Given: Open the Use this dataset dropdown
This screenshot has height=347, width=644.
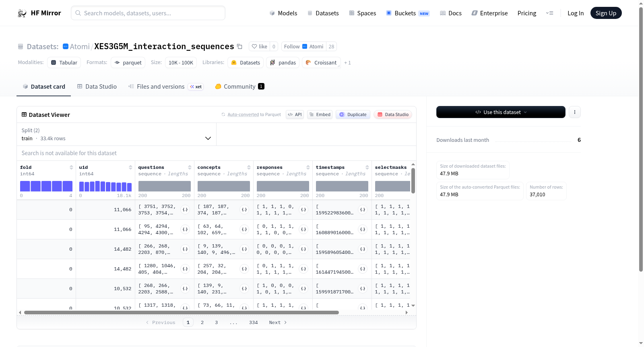Looking at the screenshot, I should [501, 112].
